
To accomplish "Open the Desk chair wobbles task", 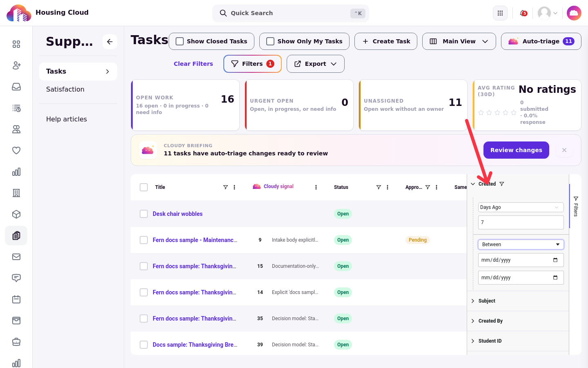I will click(178, 214).
